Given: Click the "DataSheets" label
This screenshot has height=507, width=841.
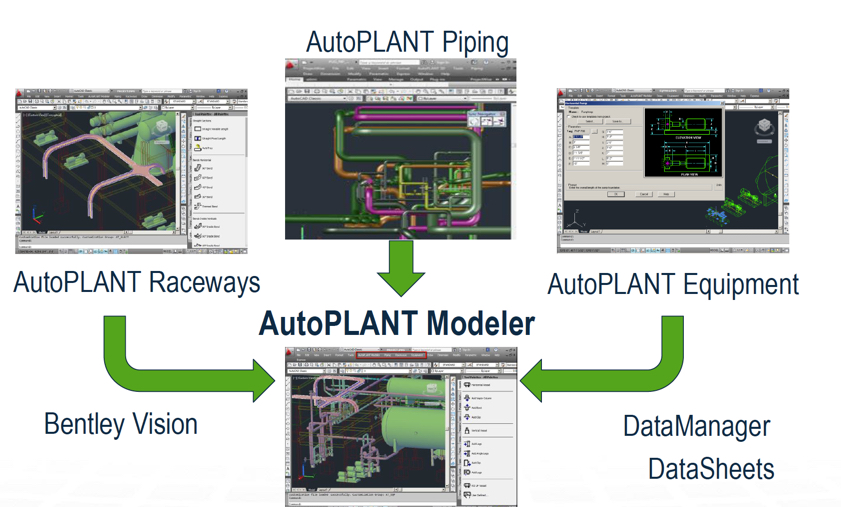Looking at the screenshot, I should 711,469.
